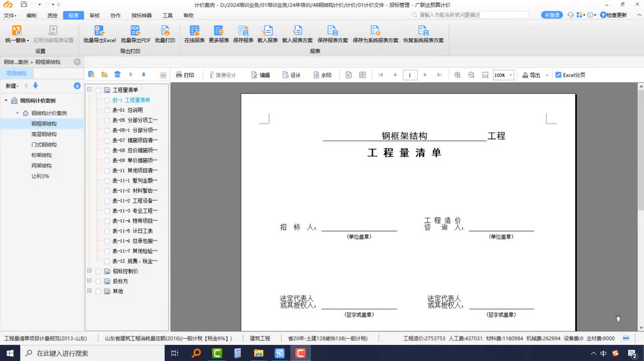Viewport: 644px width, 361px height.
Task: Click 批量导出PDF icon
Action: click(135, 31)
